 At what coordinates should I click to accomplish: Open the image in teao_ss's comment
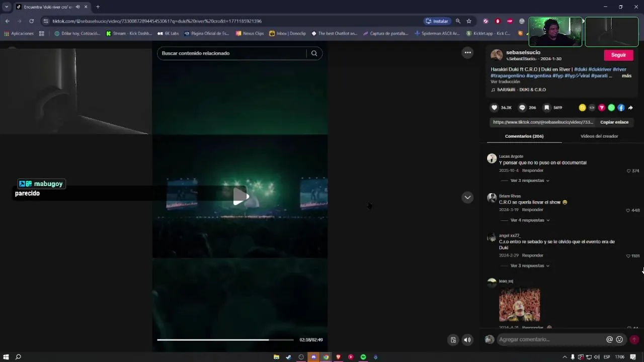519,305
